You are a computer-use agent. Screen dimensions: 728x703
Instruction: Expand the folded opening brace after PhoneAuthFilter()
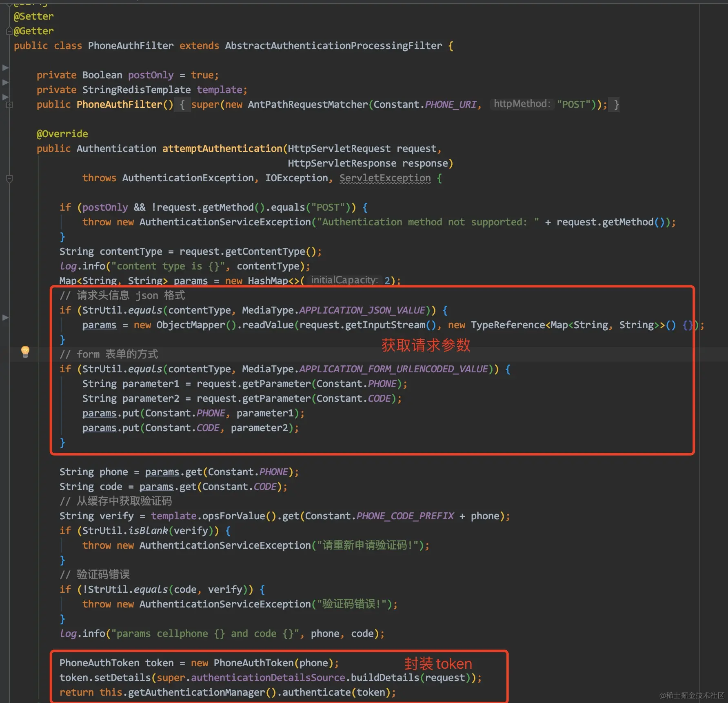[x=182, y=105]
